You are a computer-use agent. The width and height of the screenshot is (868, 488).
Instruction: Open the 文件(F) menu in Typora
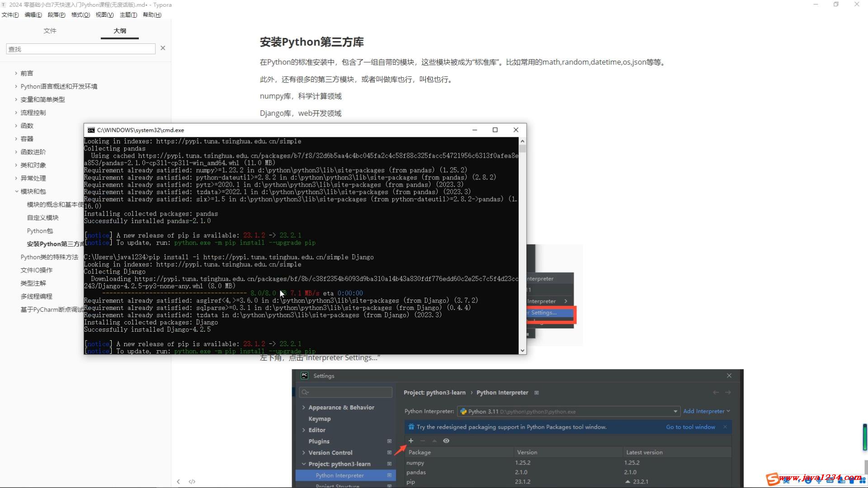click(10, 15)
